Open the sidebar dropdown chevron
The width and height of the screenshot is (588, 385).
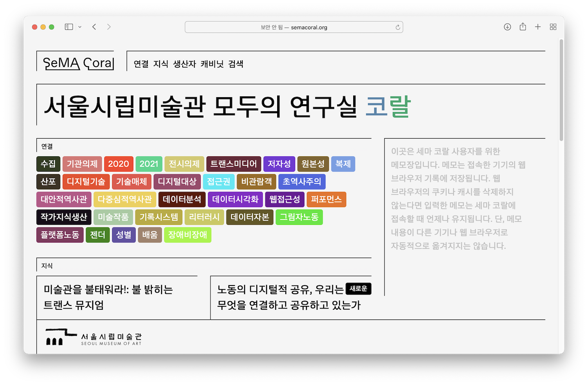pyautogui.click(x=80, y=27)
